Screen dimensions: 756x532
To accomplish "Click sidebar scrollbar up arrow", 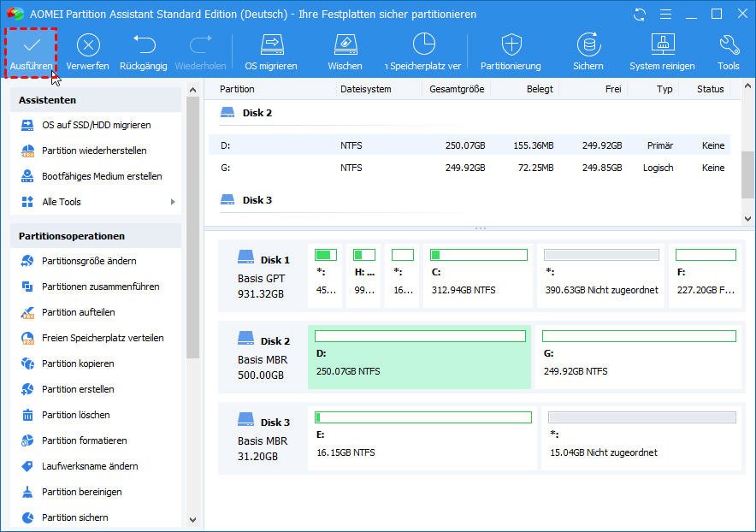I will coord(193,90).
